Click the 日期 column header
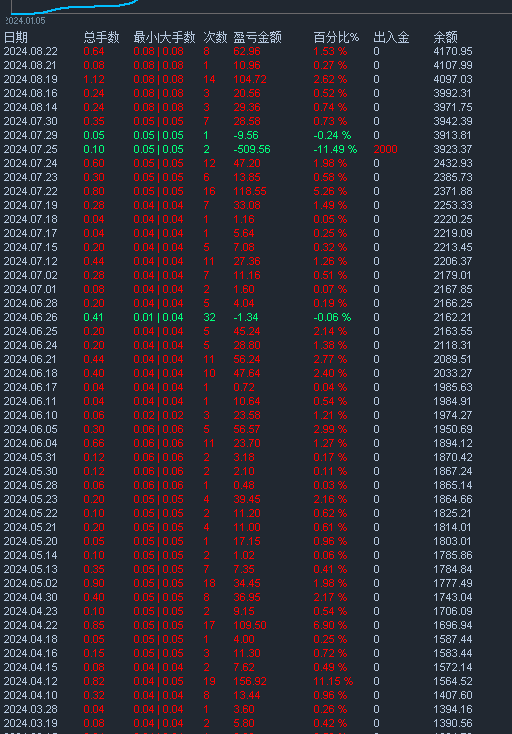This screenshot has width=512, height=734. [15, 37]
